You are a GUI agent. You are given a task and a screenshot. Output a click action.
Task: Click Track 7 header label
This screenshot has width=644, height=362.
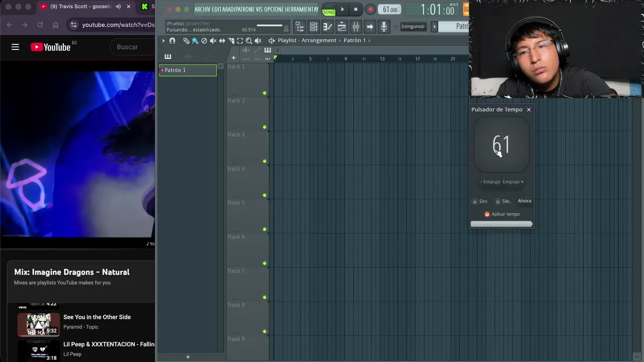coord(236,270)
